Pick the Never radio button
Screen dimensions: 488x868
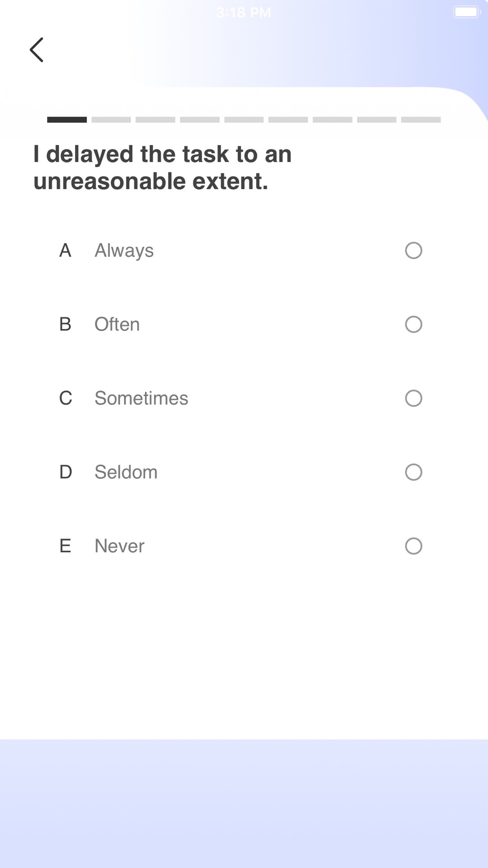[x=413, y=546]
